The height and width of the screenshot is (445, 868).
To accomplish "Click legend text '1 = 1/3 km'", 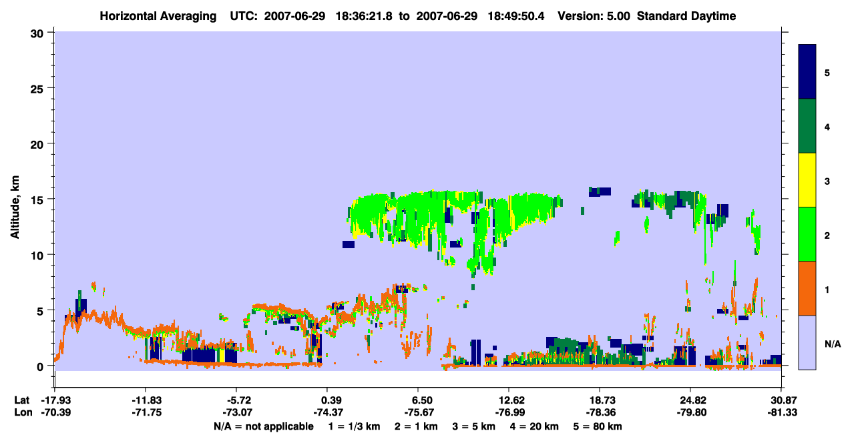I will (354, 426).
